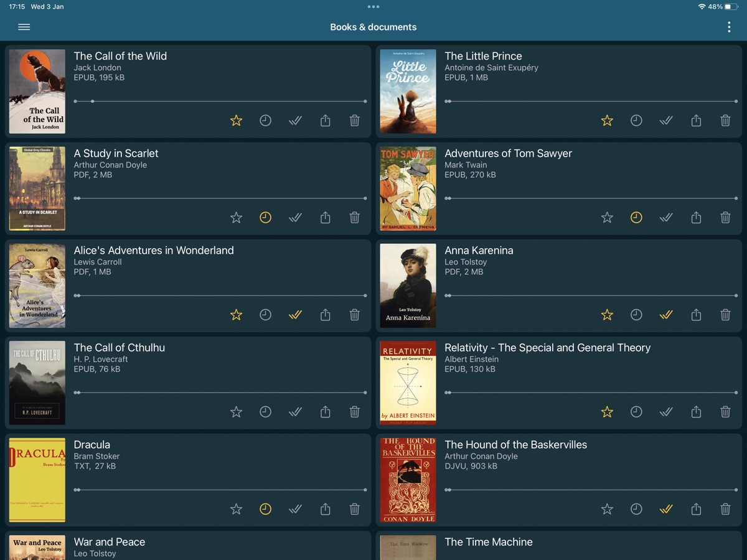
Task: Unmark Alice's Adventures in Wonderland as finished
Action: tap(295, 315)
